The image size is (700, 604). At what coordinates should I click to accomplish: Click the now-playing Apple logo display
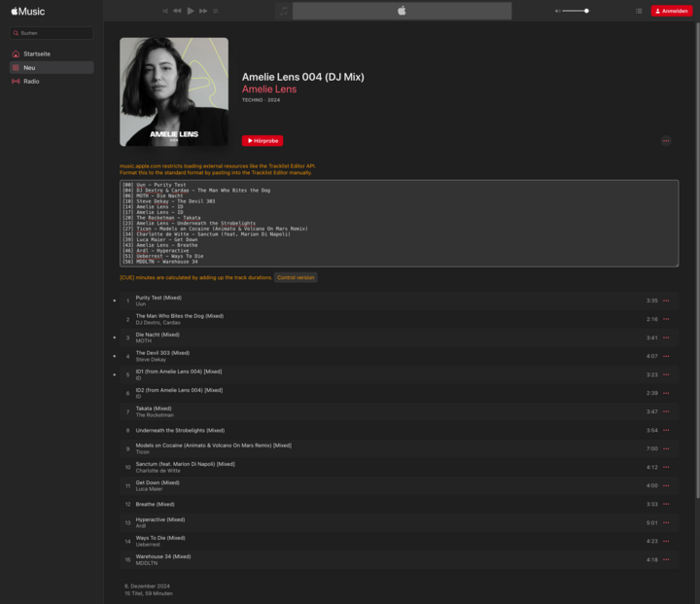point(402,11)
